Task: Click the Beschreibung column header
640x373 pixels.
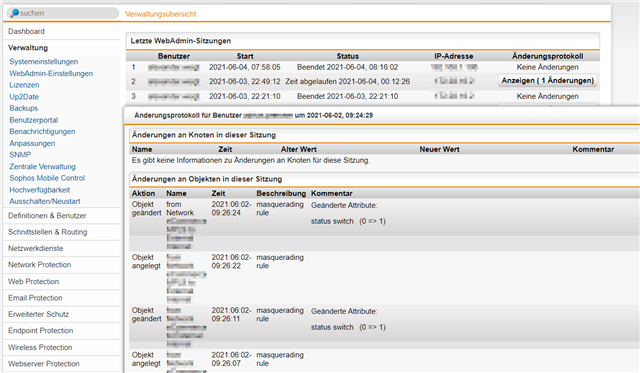Action: point(281,193)
